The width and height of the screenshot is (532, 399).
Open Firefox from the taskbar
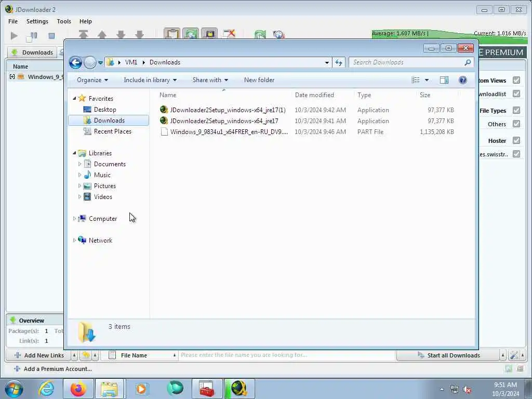78,389
